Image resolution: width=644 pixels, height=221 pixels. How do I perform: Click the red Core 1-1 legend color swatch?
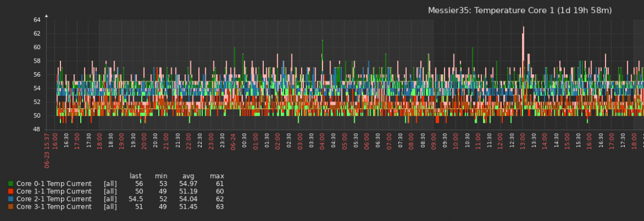pyautogui.click(x=11, y=192)
